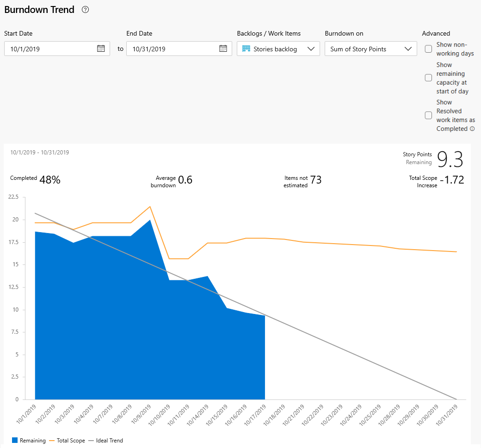
Task: Click the Stories backlog board icon
Action: (246, 49)
